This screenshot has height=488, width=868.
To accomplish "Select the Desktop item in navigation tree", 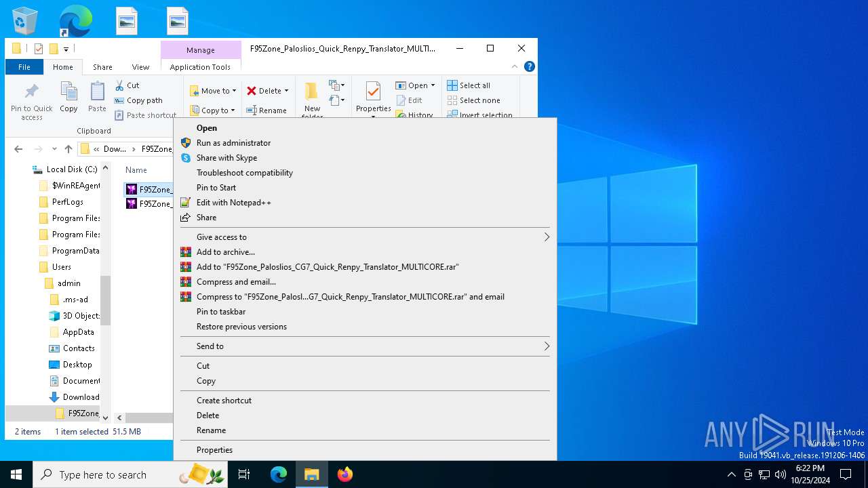I will 77,365.
